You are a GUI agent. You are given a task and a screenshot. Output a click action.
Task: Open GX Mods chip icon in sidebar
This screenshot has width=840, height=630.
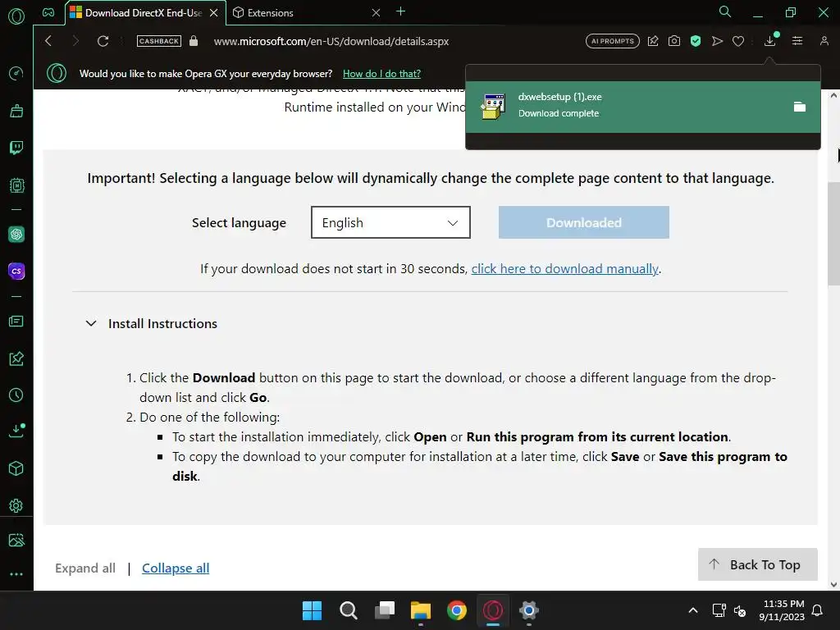point(16,185)
